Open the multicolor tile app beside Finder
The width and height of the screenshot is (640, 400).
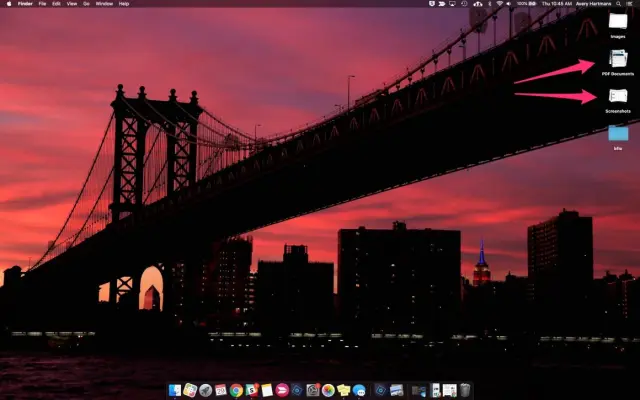pyautogui.click(x=190, y=391)
